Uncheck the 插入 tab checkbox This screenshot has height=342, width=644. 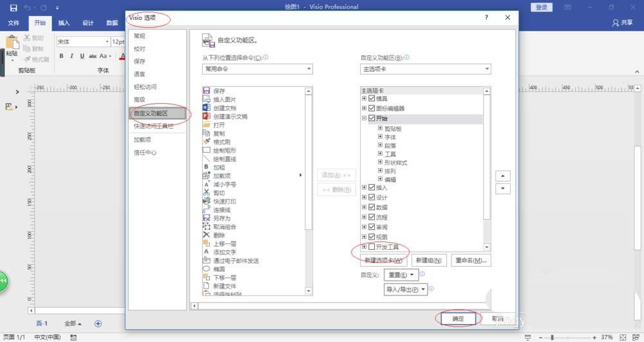372,187
